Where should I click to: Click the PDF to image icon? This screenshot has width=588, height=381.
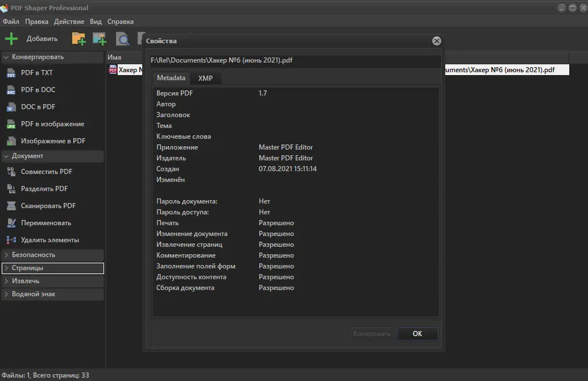point(11,124)
